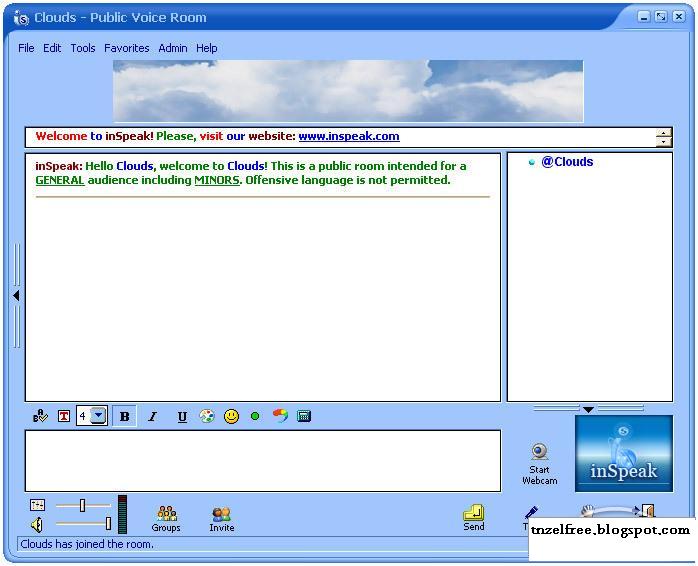Click the spell check ABC icon
This screenshot has height=566, width=698.
[x=40, y=416]
